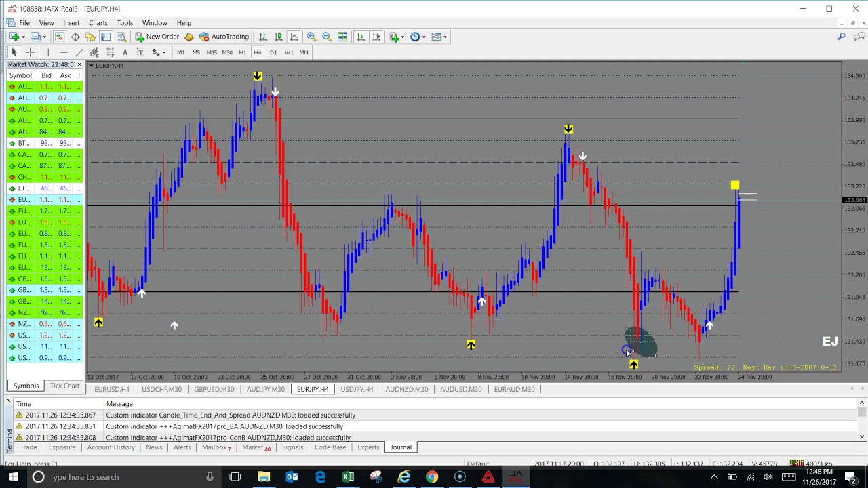The width and height of the screenshot is (868, 488).
Task: Select the equidistant channel tool
Action: click(94, 52)
